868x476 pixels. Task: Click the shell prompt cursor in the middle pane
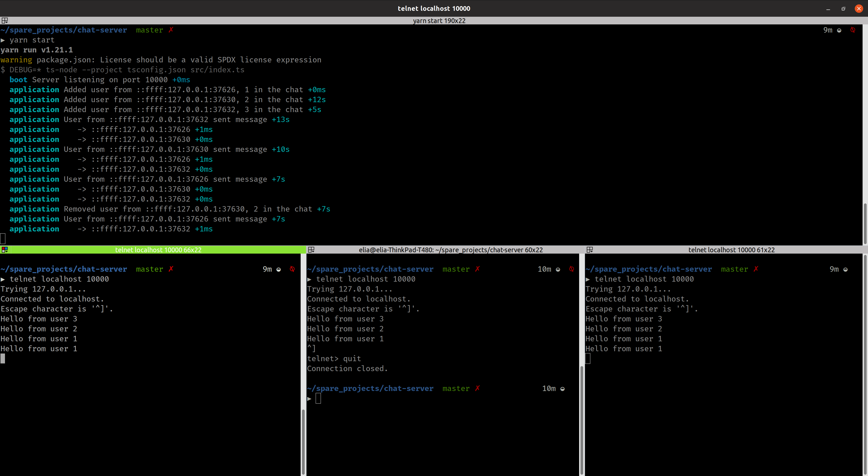[318, 398]
